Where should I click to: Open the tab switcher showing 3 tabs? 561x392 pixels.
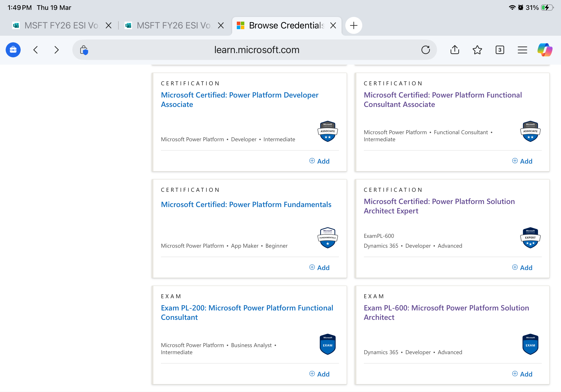(x=500, y=50)
